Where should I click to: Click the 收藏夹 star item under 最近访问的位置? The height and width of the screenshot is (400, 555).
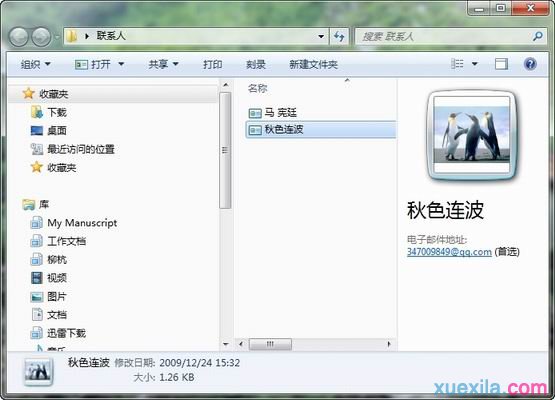pos(53,167)
